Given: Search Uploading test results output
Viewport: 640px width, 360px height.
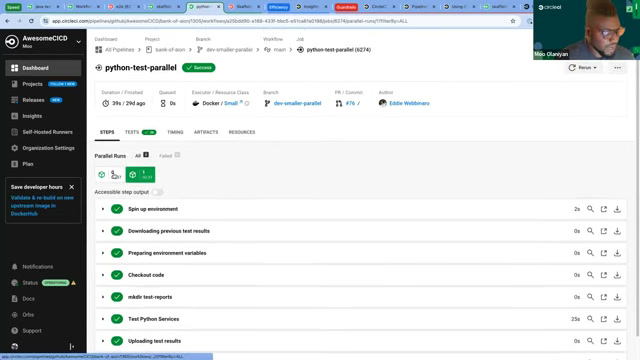Looking at the screenshot, I should click(x=590, y=341).
